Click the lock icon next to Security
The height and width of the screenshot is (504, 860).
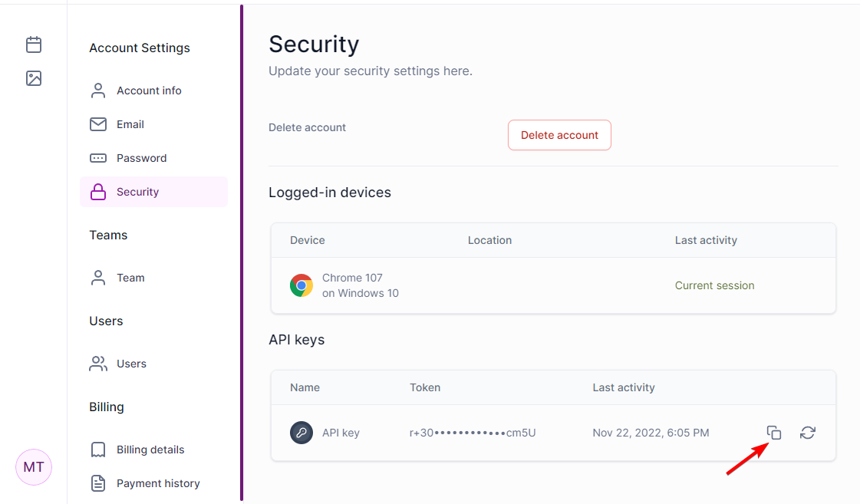98,192
